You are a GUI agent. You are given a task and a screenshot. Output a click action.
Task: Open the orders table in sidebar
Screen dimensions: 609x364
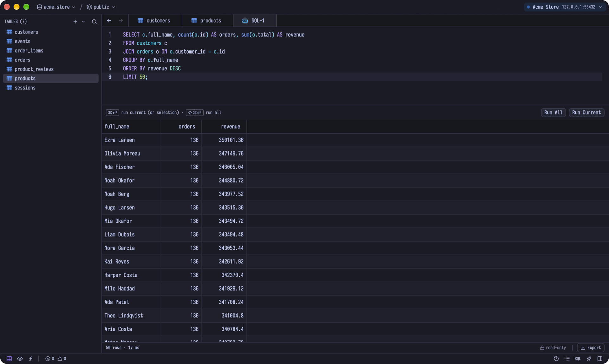click(x=51, y=60)
